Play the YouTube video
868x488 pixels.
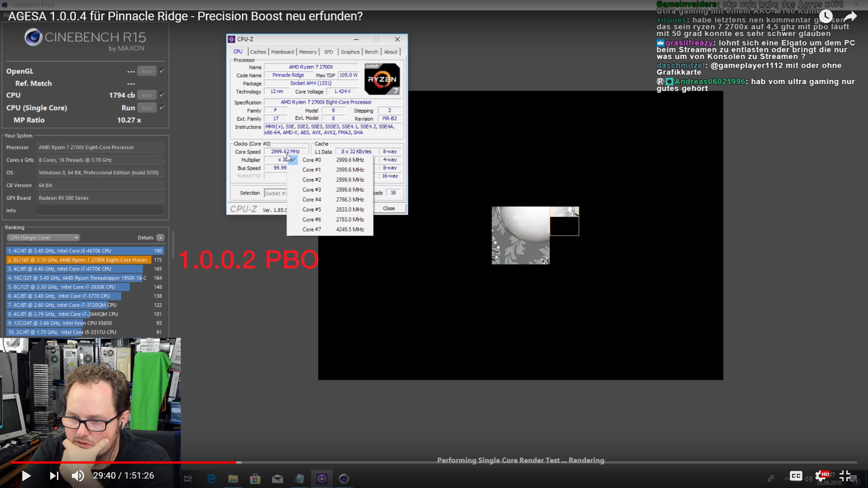(x=26, y=476)
